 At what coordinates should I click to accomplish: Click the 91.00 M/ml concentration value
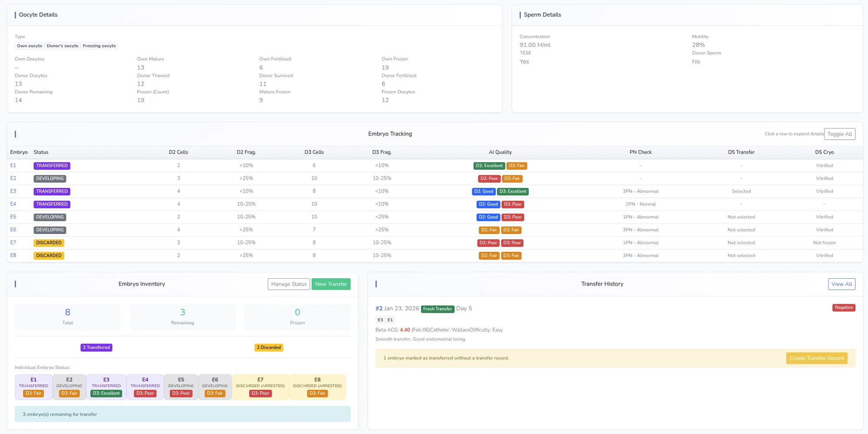[x=535, y=45]
